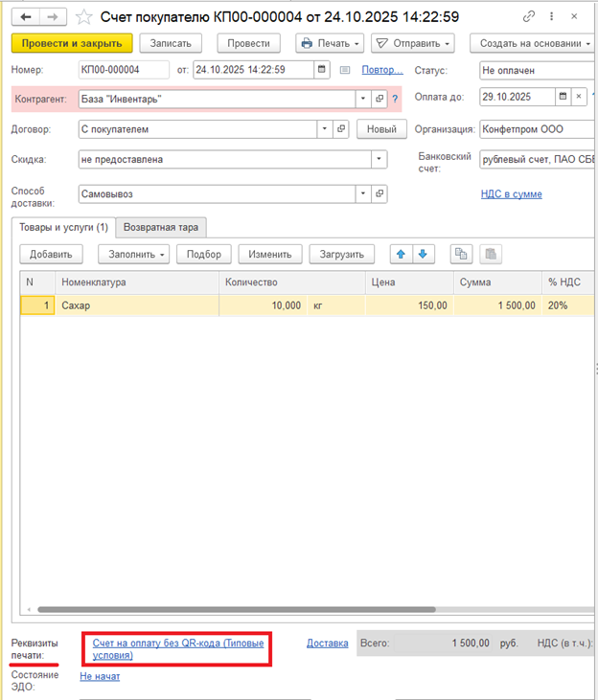Open the three-dot more actions menu
Screen dimensions: 598x700
551,16
